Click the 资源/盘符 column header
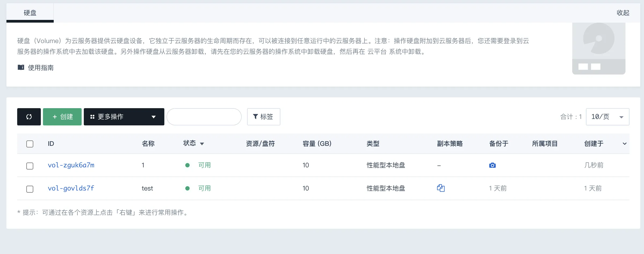The height and width of the screenshot is (254, 644). tap(261, 144)
